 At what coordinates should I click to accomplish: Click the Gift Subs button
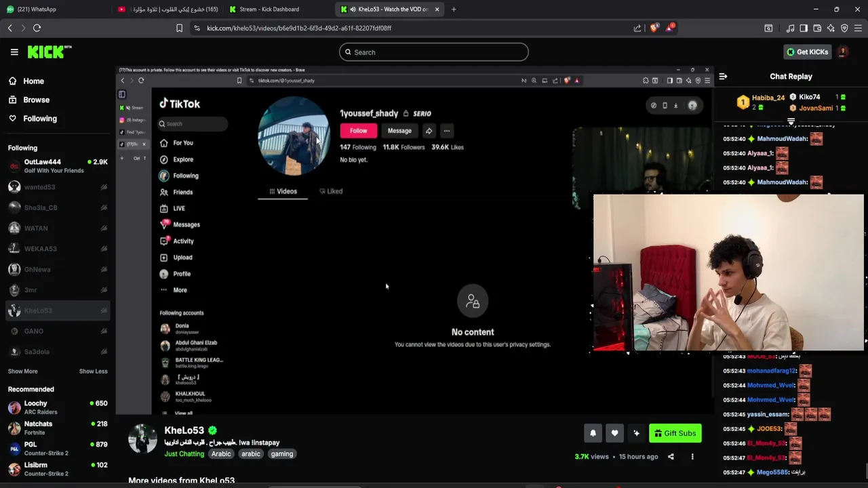click(x=675, y=433)
